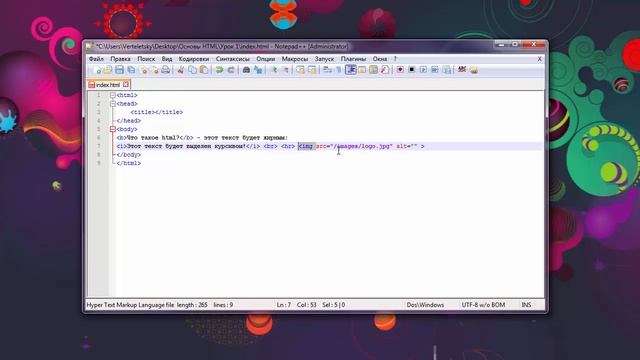Click the Replace toolbar icon
Image resolution: width=640 pixels, height=360 pixels.
(x=258, y=70)
